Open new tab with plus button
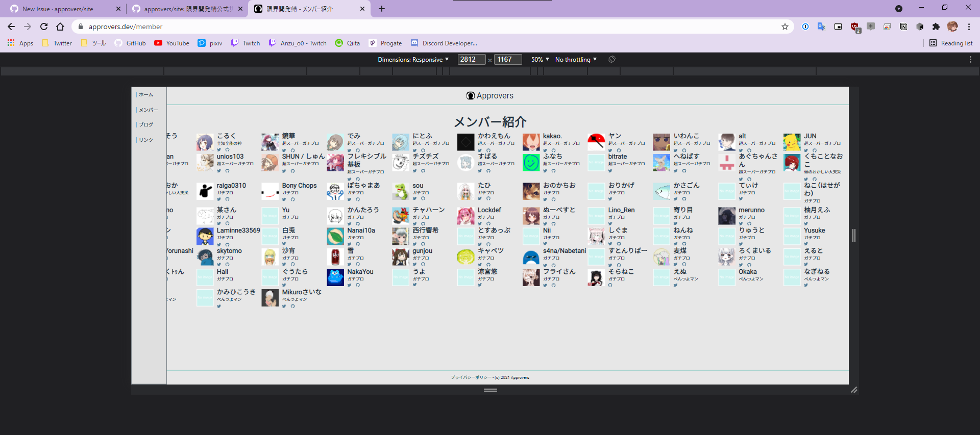Viewport: 980px width, 435px height. pyautogui.click(x=382, y=9)
